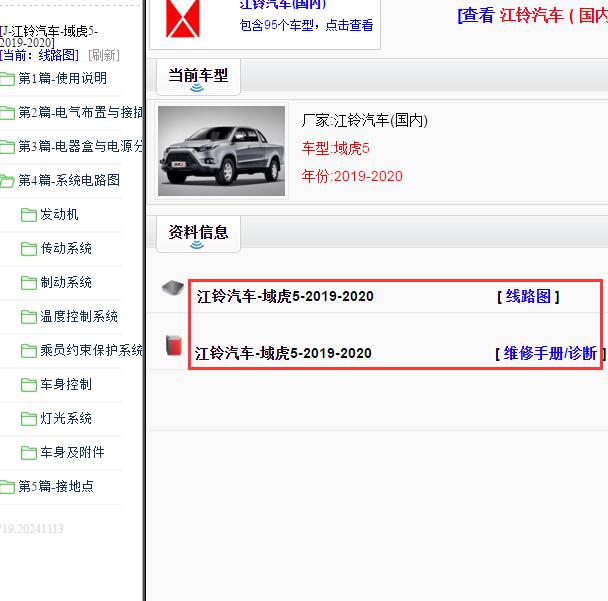Click the 车型:域虎5 text
Screen dimensions: 608x601
[x=335, y=148]
